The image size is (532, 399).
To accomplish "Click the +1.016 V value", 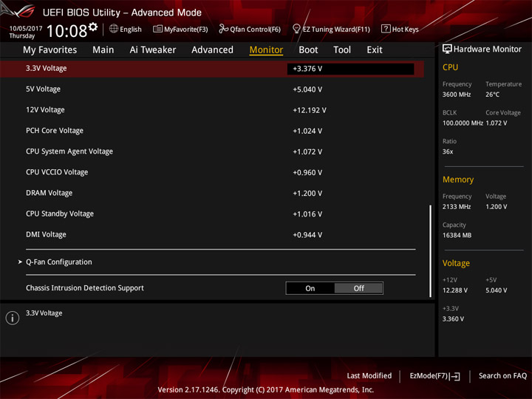I will point(307,214).
